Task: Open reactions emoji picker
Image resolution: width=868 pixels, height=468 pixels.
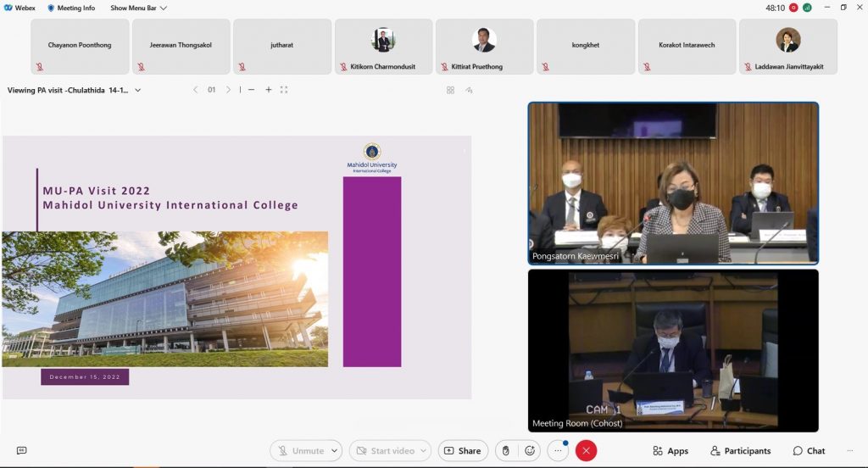Action: 530,451
